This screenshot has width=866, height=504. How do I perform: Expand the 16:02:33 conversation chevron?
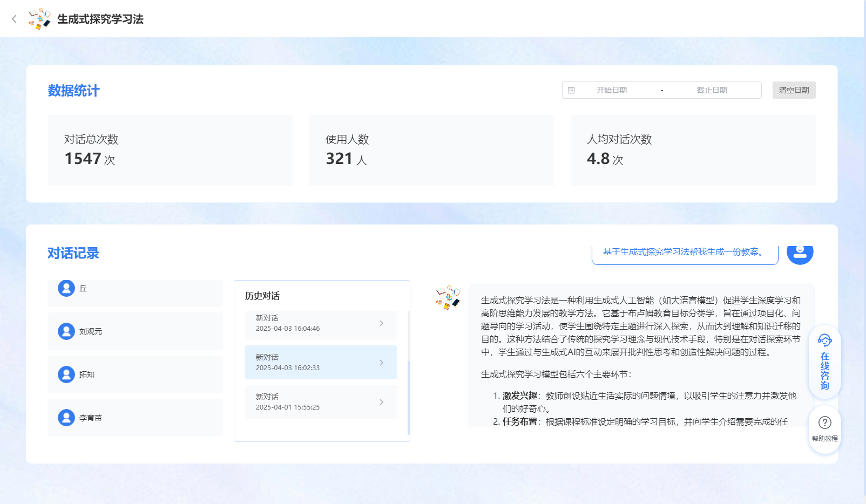click(x=381, y=363)
